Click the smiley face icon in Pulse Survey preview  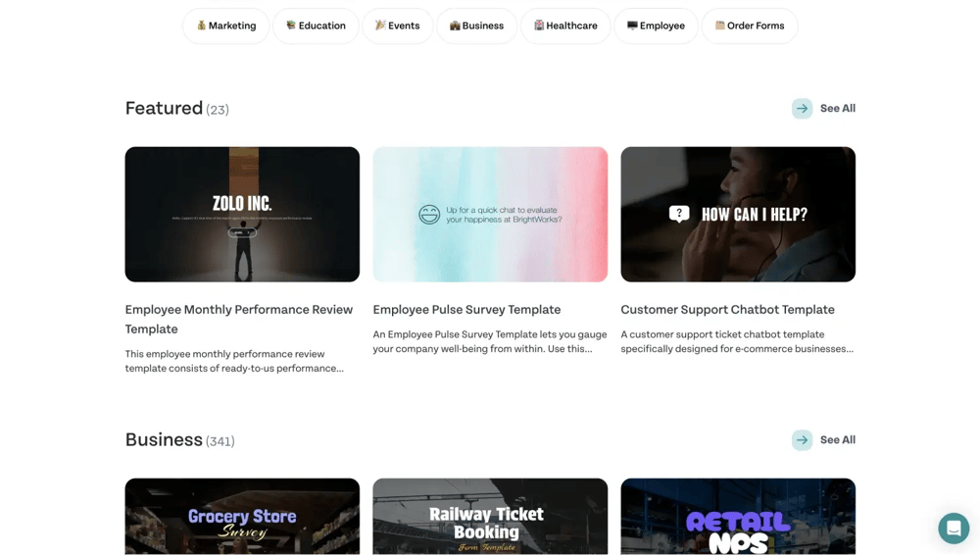(429, 215)
